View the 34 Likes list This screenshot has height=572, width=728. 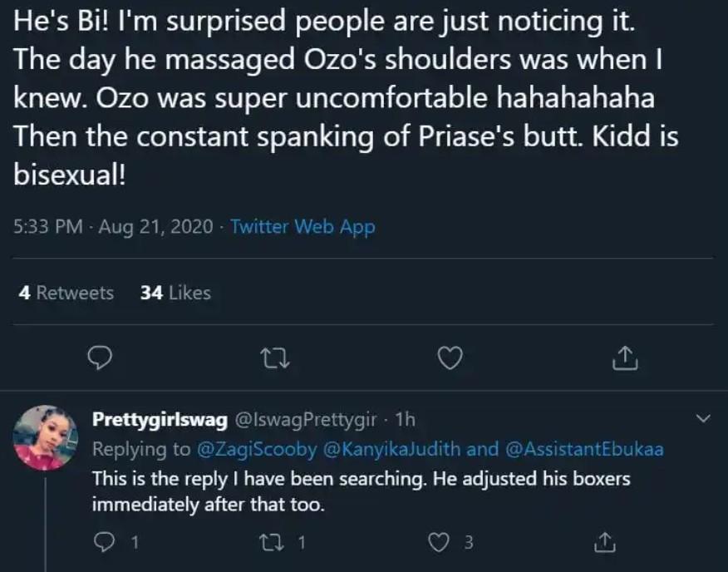pyautogui.click(x=175, y=293)
